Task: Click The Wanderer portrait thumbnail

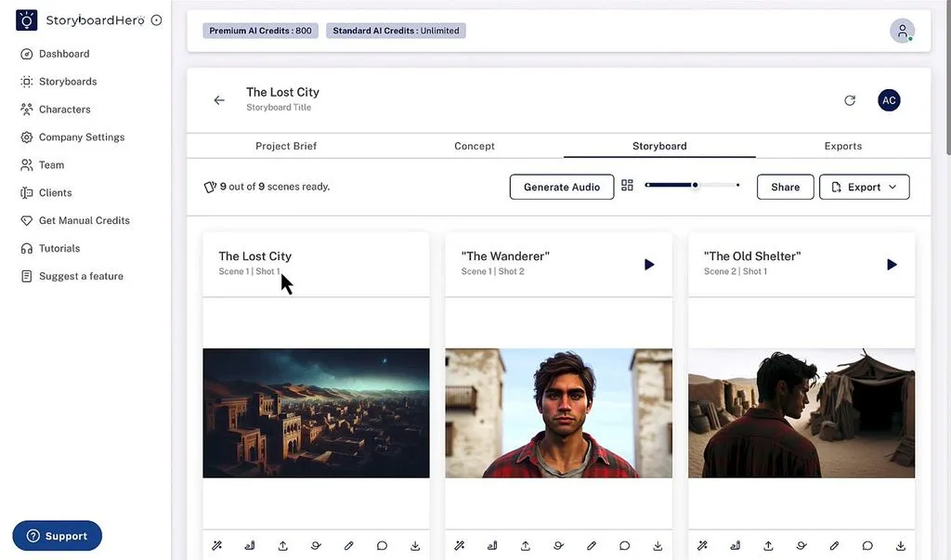Action: point(558,413)
